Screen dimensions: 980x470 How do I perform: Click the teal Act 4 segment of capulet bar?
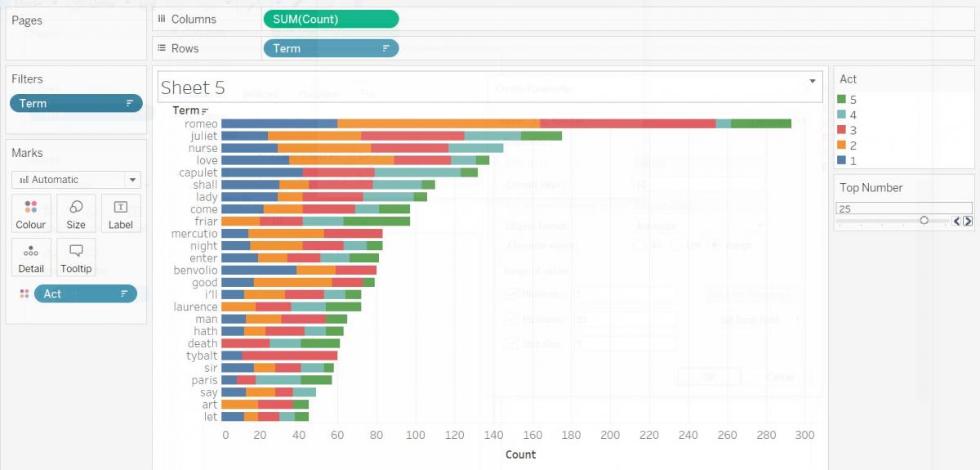[x=417, y=172]
